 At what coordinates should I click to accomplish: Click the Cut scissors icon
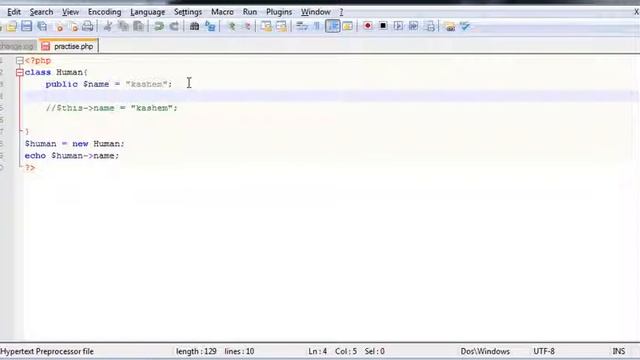[x=108, y=27]
